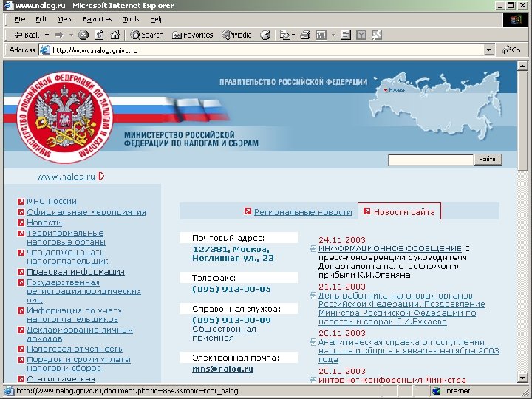Click the Discuss toolbar icon

pos(345,35)
